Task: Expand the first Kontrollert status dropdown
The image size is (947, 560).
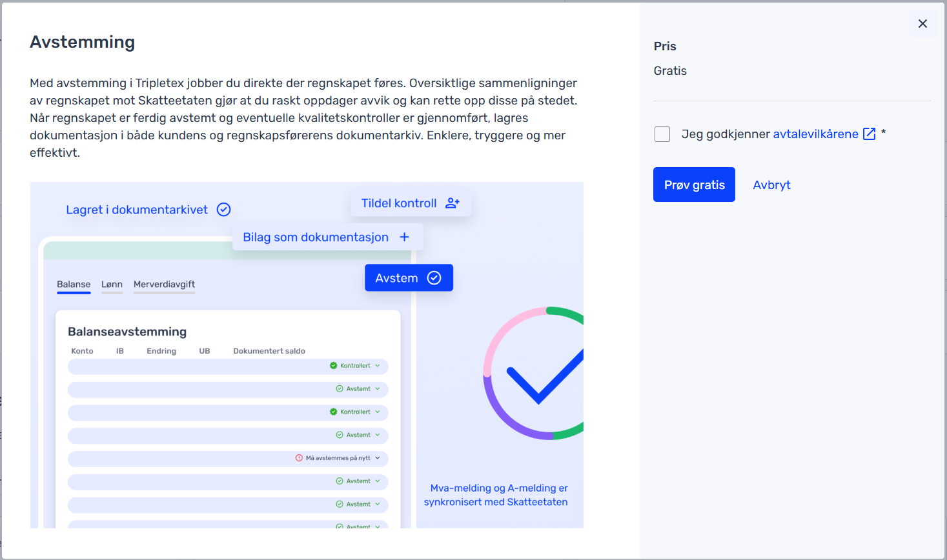Action: 378,366
